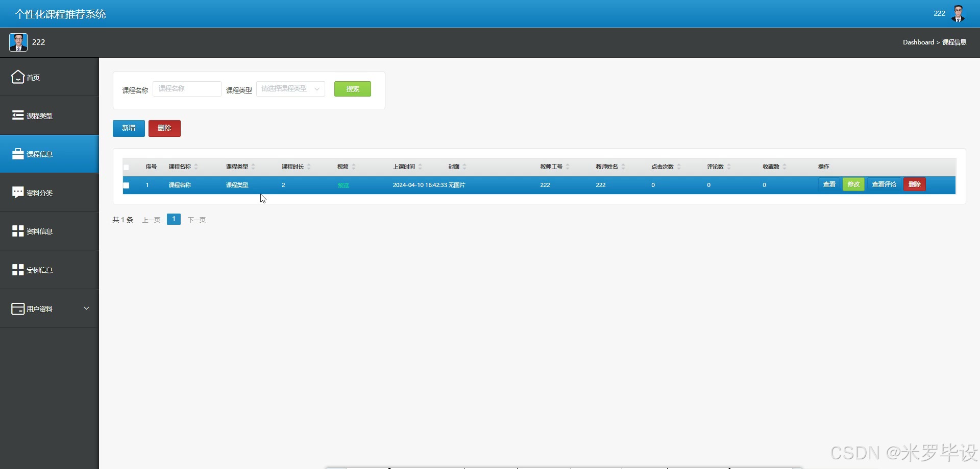Click the 操作 column header
The width and height of the screenshot is (980, 469).
pyautogui.click(x=823, y=167)
